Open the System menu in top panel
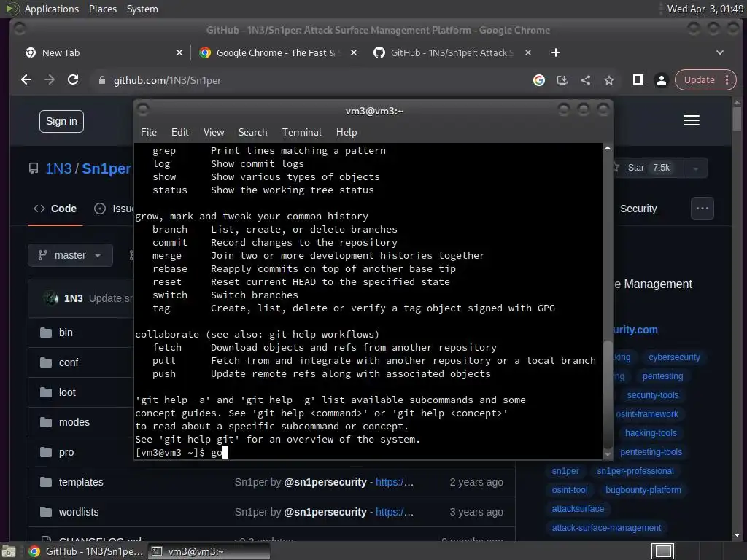747x560 pixels. tap(142, 9)
